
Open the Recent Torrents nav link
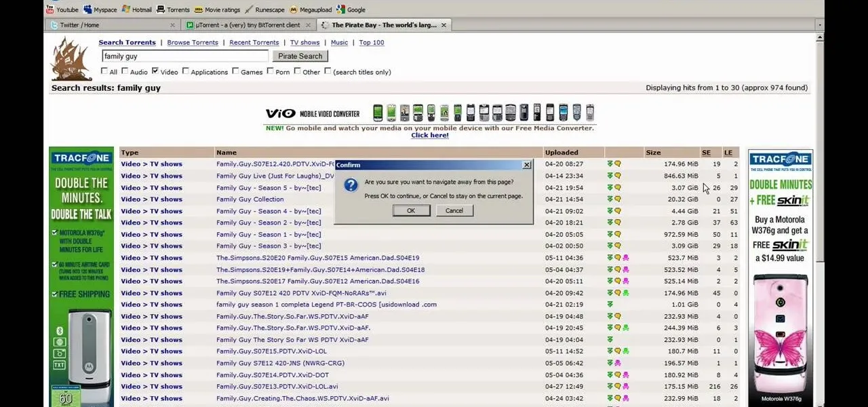pos(254,43)
